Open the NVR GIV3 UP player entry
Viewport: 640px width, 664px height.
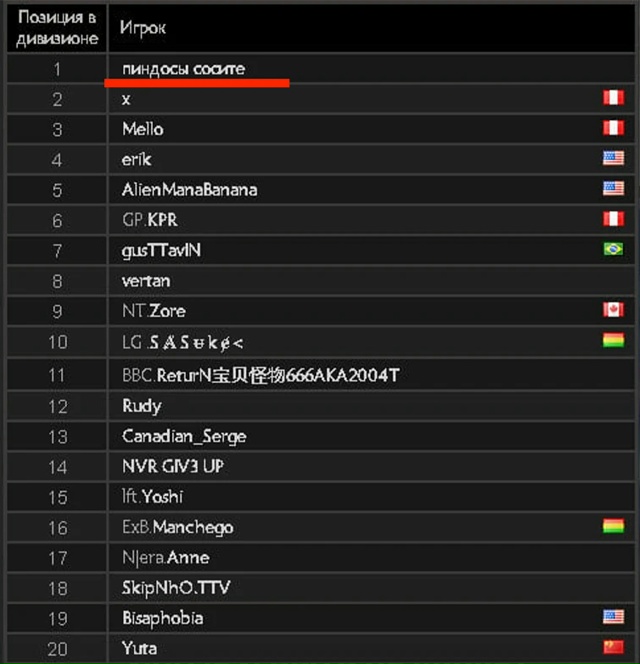(173, 466)
